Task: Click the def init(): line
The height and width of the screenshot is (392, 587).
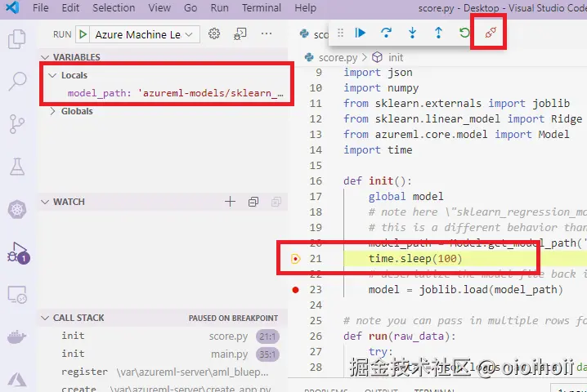Action: pos(378,181)
